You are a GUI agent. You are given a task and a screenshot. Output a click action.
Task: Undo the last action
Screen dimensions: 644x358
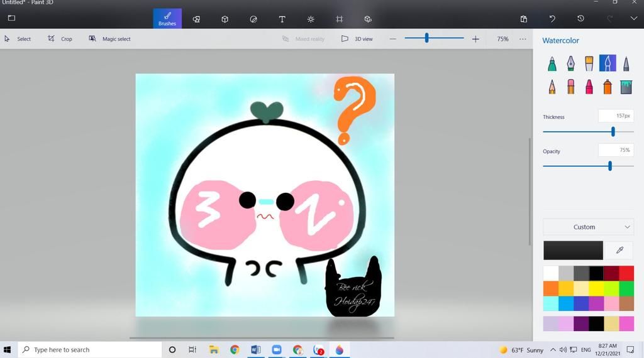(x=552, y=19)
